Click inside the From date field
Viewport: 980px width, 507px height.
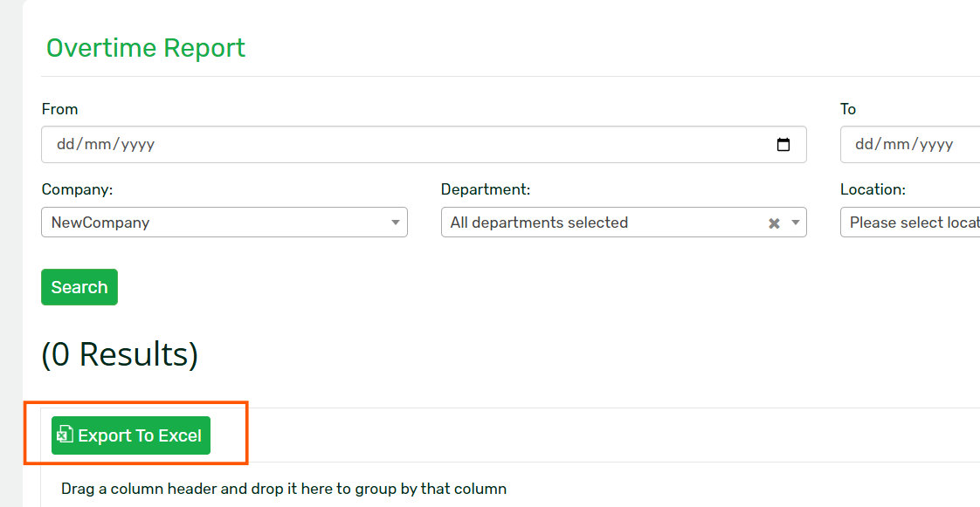(x=349, y=144)
